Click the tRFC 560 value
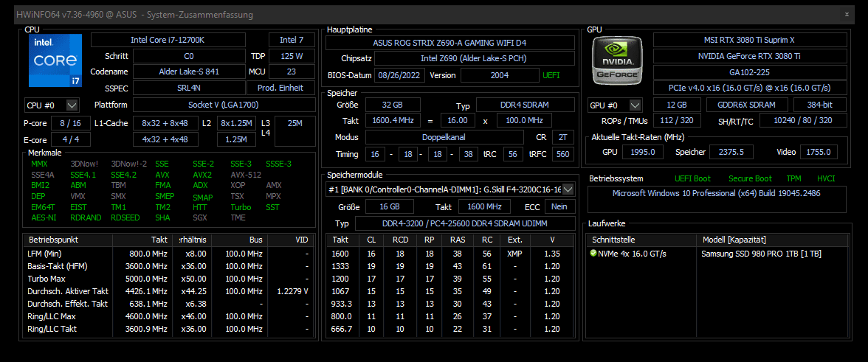The width and height of the screenshot is (868, 362). click(563, 154)
